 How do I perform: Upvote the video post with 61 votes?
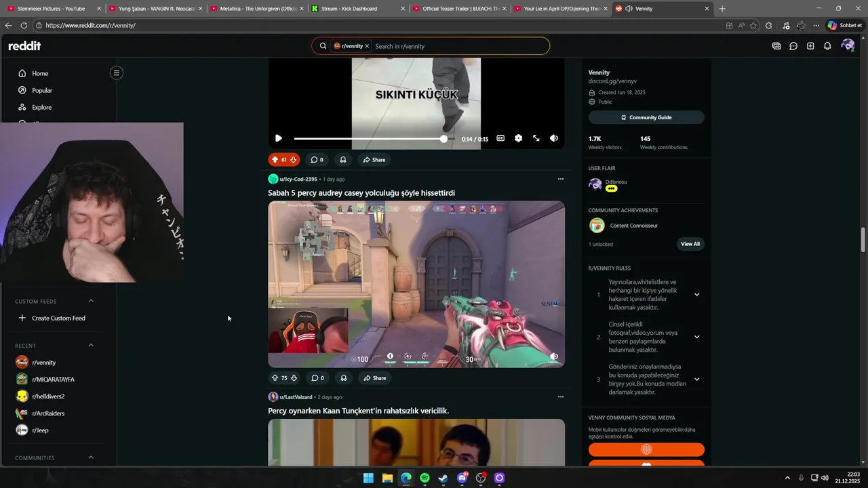(x=275, y=160)
